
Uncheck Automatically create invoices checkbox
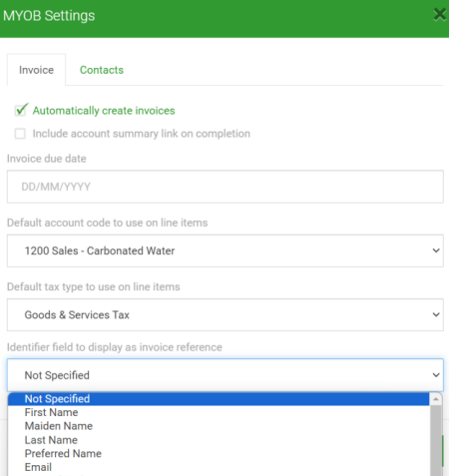20,110
